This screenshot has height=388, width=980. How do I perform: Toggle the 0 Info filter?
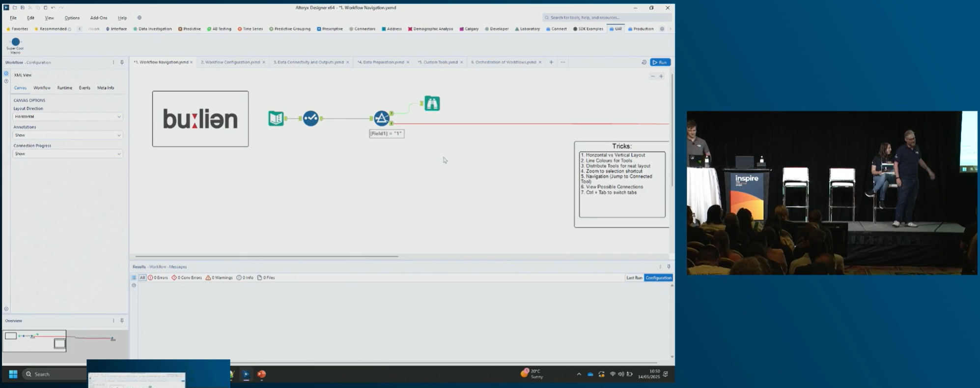pyautogui.click(x=245, y=278)
